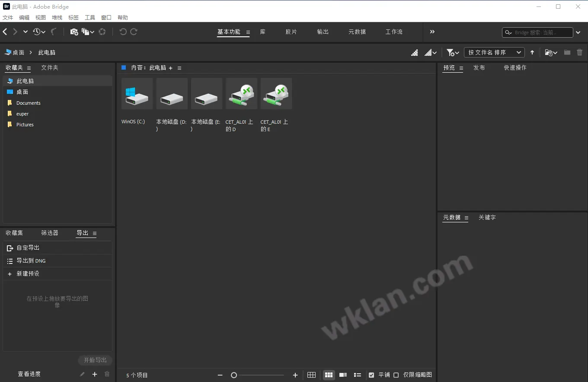Viewport: 588px width, 382px height.
Task: Click the thumbnail quality icon in path bar
Action: coord(415,52)
